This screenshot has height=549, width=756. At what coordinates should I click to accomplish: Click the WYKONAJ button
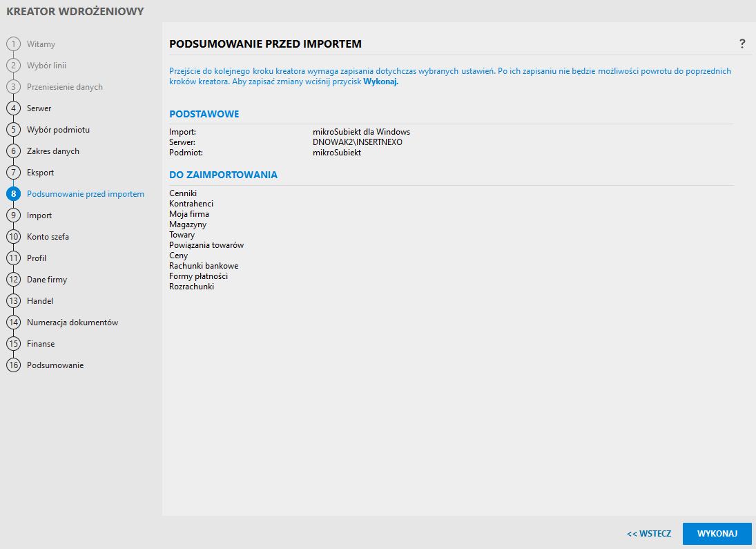717,534
